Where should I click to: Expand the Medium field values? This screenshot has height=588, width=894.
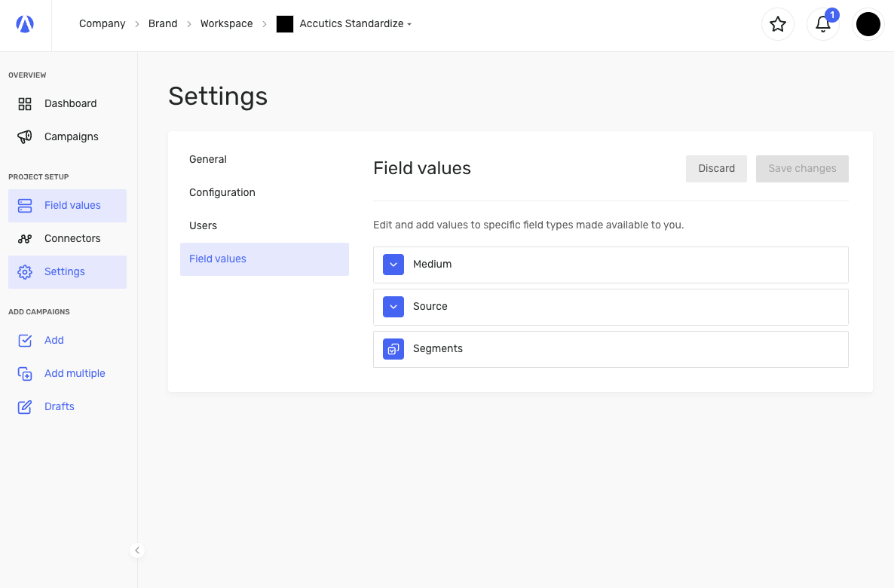[x=393, y=265]
